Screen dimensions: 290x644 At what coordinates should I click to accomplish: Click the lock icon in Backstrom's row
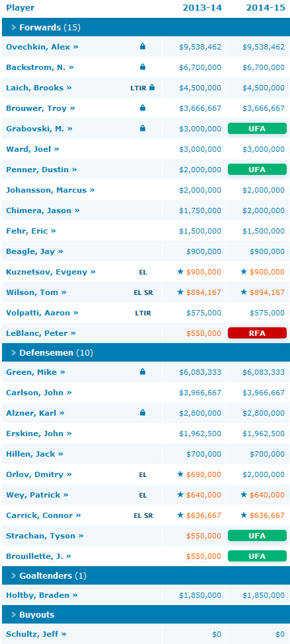[x=143, y=67]
